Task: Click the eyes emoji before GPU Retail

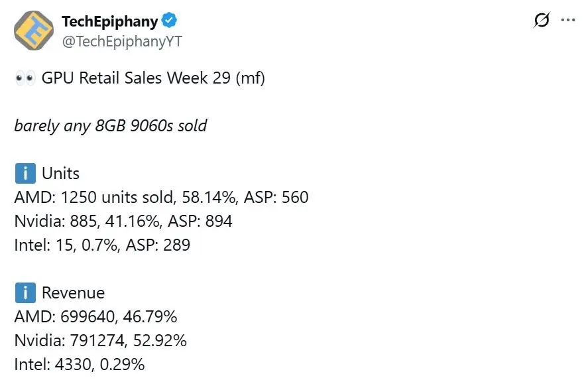Action: [25, 79]
